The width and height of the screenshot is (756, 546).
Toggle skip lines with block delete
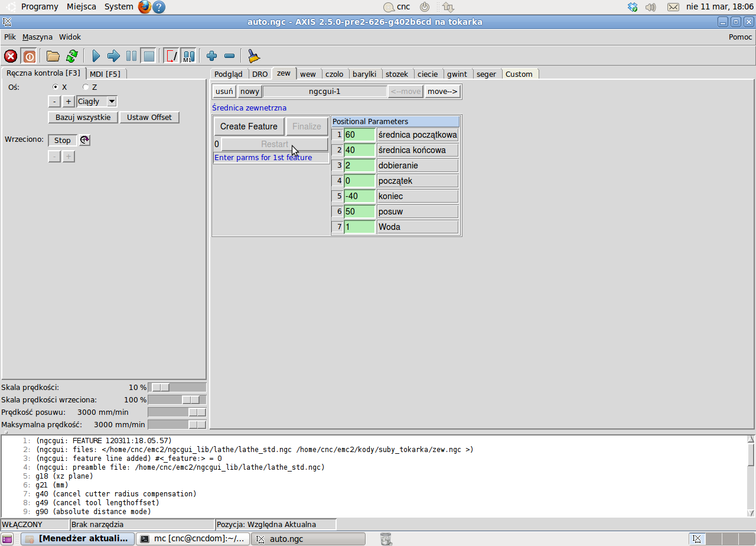click(171, 56)
